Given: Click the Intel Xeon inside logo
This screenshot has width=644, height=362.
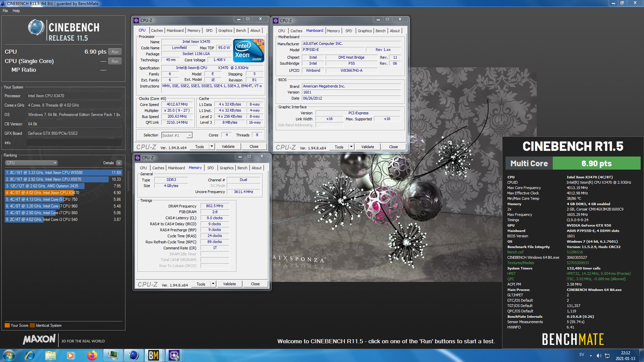Looking at the screenshot, I should [249, 51].
